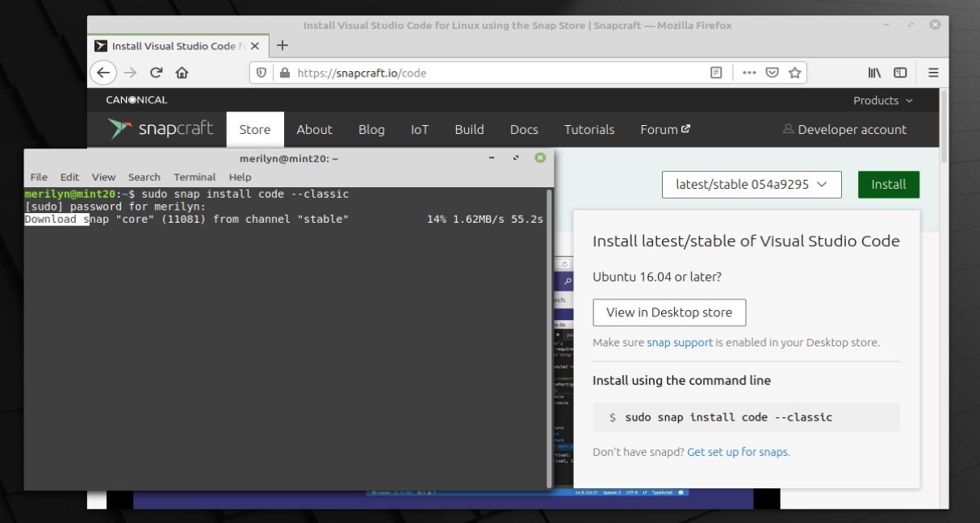Open terminal Search menu

point(144,177)
